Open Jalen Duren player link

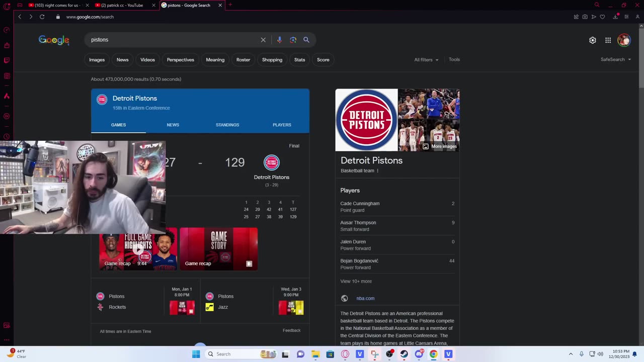(353, 242)
